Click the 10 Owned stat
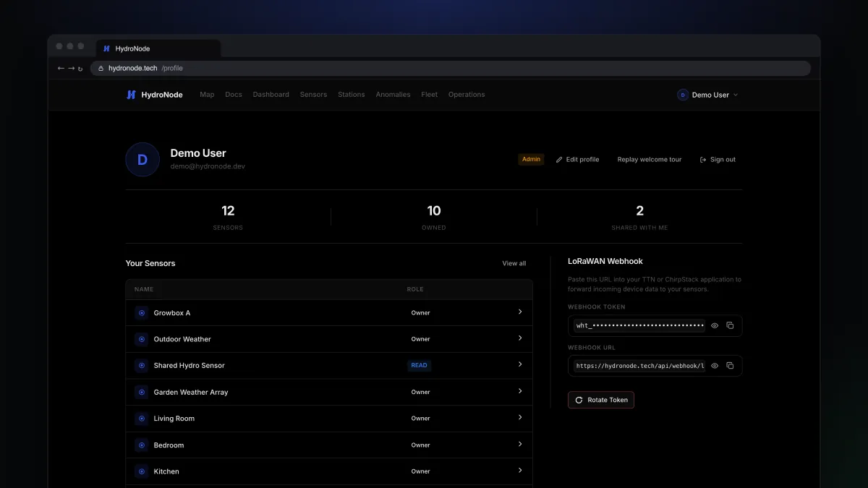Image resolution: width=868 pixels, height=488 pixels. pos(434,218)
